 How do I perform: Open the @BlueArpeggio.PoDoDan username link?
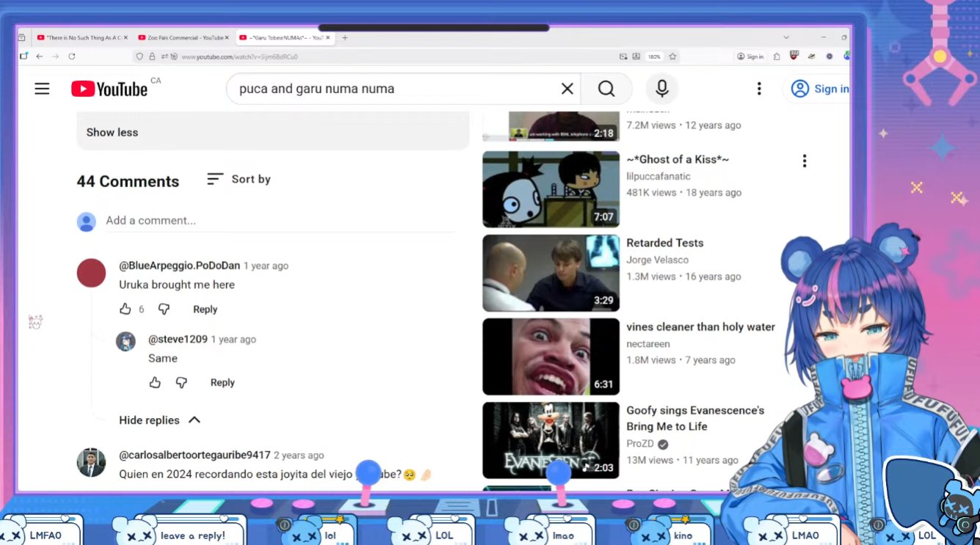pos(179,266)
